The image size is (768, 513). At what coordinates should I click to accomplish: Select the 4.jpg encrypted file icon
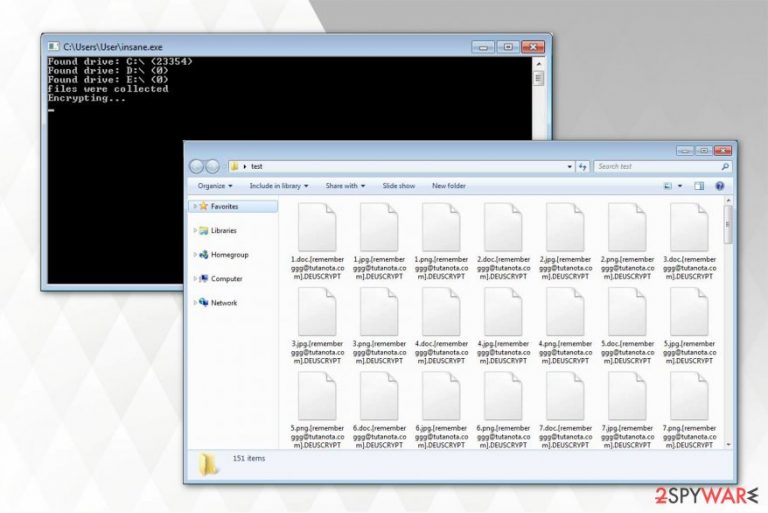(503, 312)
